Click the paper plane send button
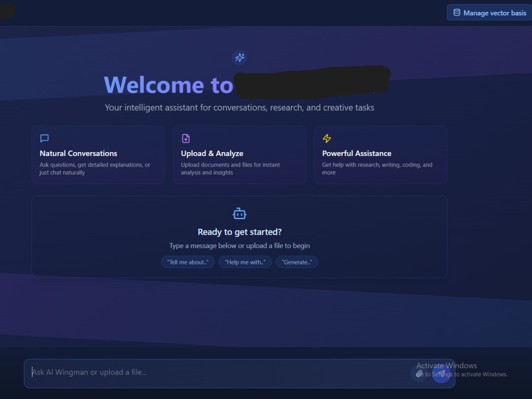Viewport: 532px width, 399px height. coord(441,373)
